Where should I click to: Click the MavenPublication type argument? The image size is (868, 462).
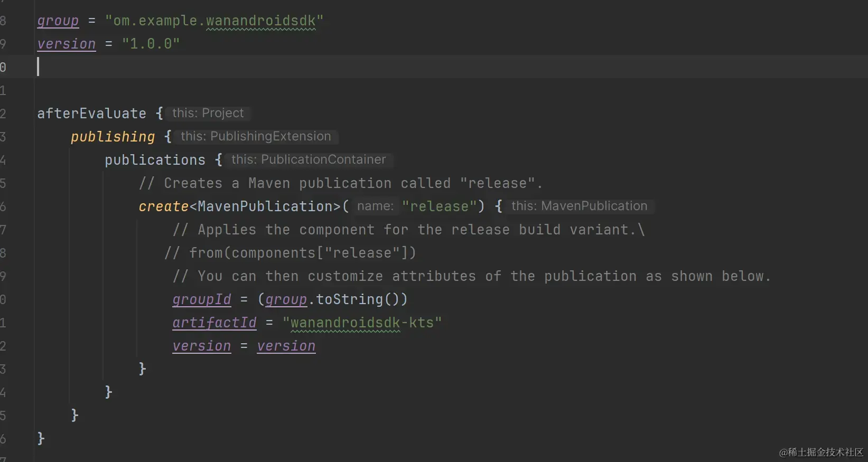coord(265,206)
